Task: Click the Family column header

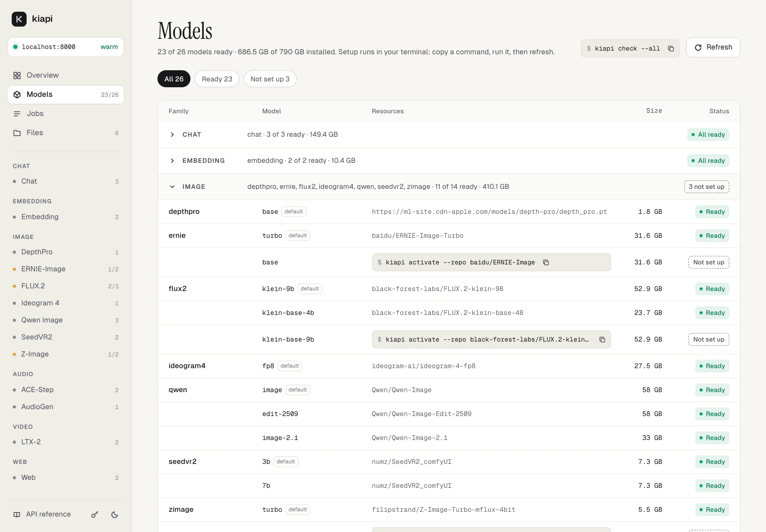Action: tap(179, 111)
